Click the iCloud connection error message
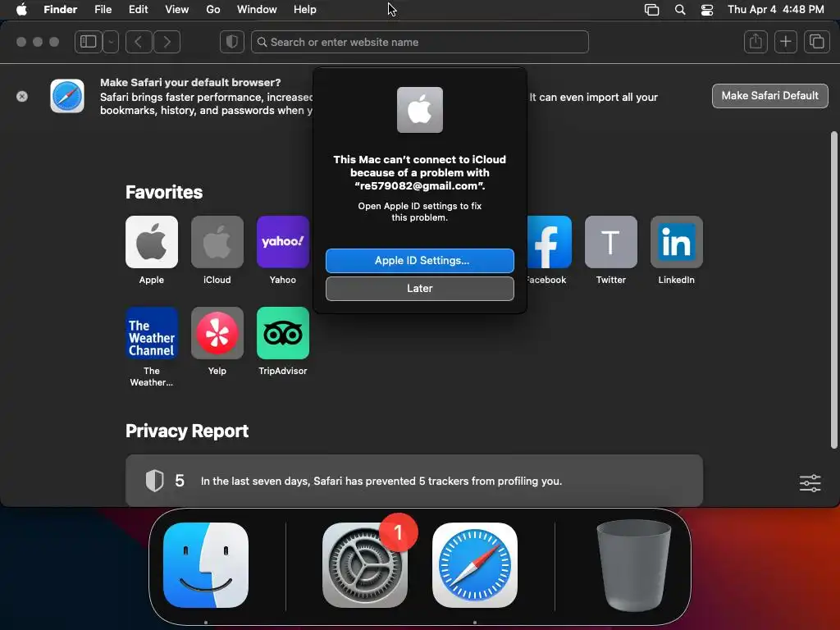 coord(420,172)
